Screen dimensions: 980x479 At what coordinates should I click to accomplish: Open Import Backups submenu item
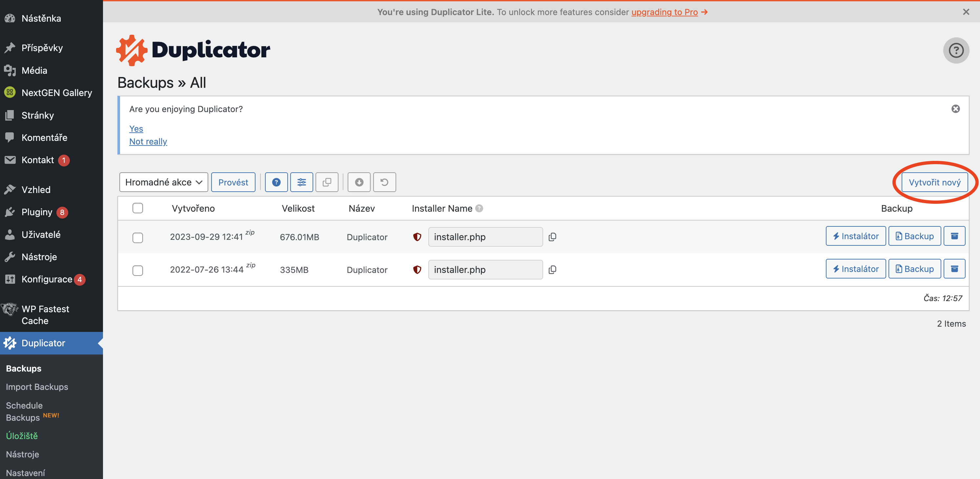click(x=37, y=387)
